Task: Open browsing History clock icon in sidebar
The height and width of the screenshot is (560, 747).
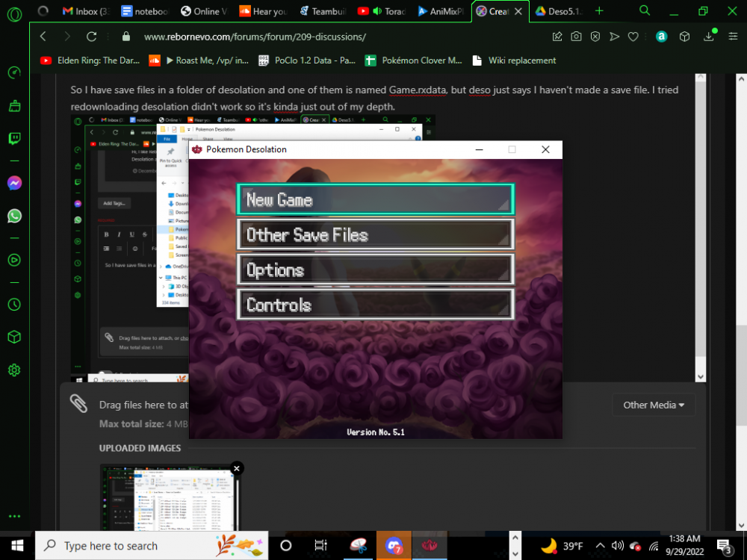Action: (x=14, y=305)
